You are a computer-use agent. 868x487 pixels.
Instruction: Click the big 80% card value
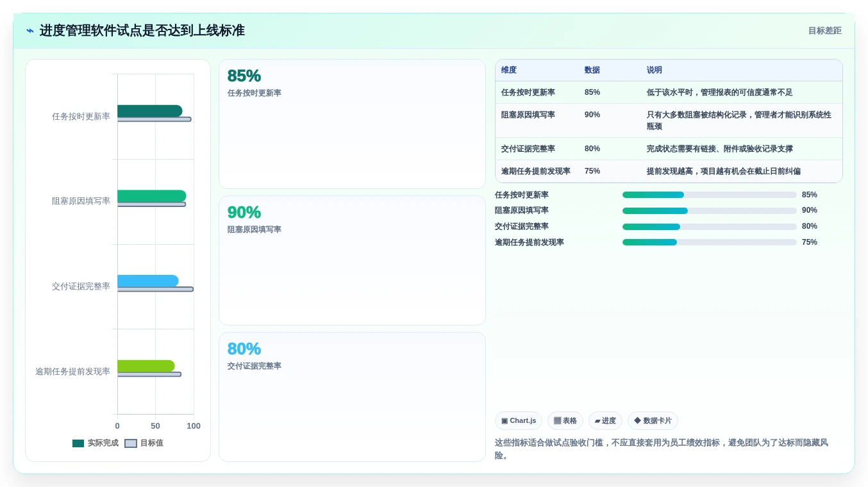[x=244, y=349]
